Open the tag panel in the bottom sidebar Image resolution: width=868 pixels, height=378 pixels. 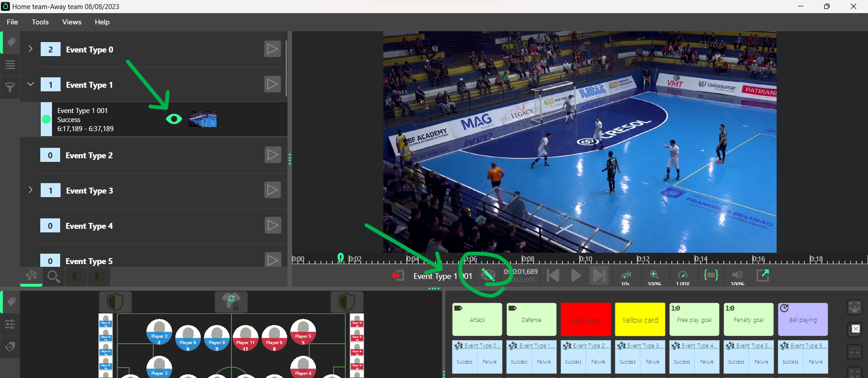click(x=11, y=302)
